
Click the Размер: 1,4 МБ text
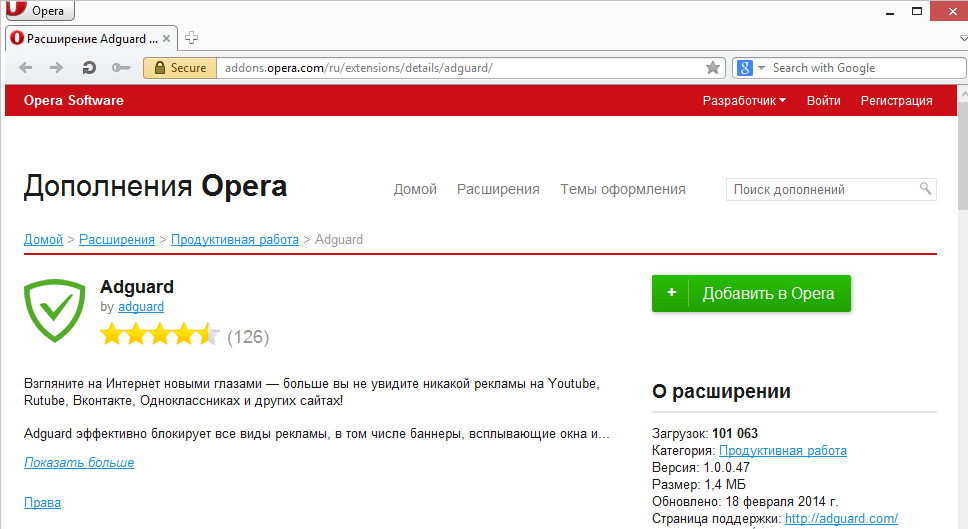699,485
